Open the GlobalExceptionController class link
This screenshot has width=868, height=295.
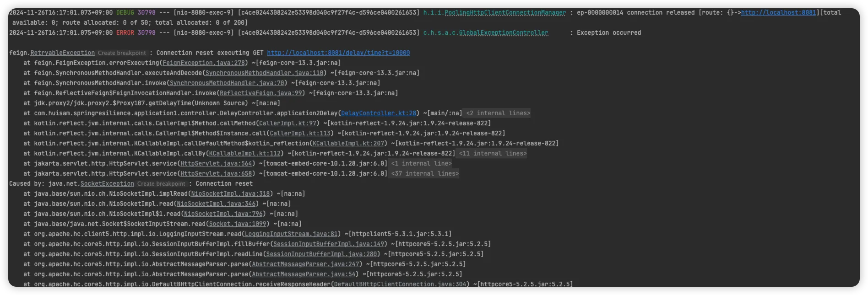pyautogui.click(x=503, y=33)
